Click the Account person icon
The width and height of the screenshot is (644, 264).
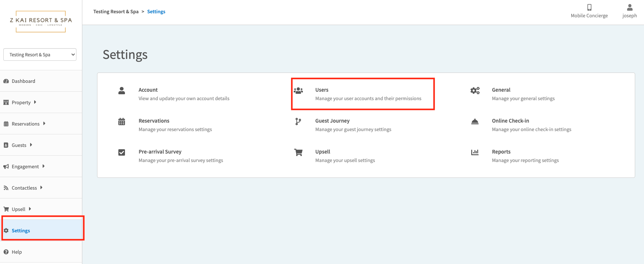tap(122, 91)
